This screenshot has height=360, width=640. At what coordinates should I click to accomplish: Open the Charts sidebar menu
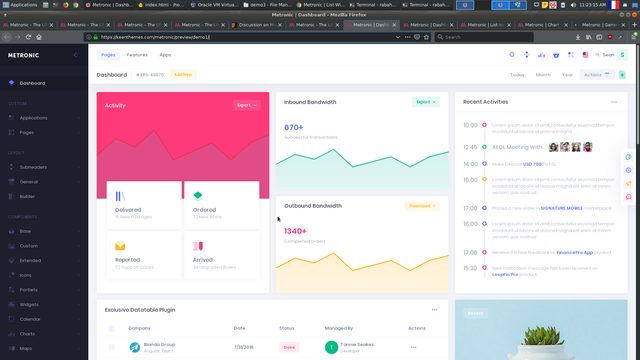(44, 334)
